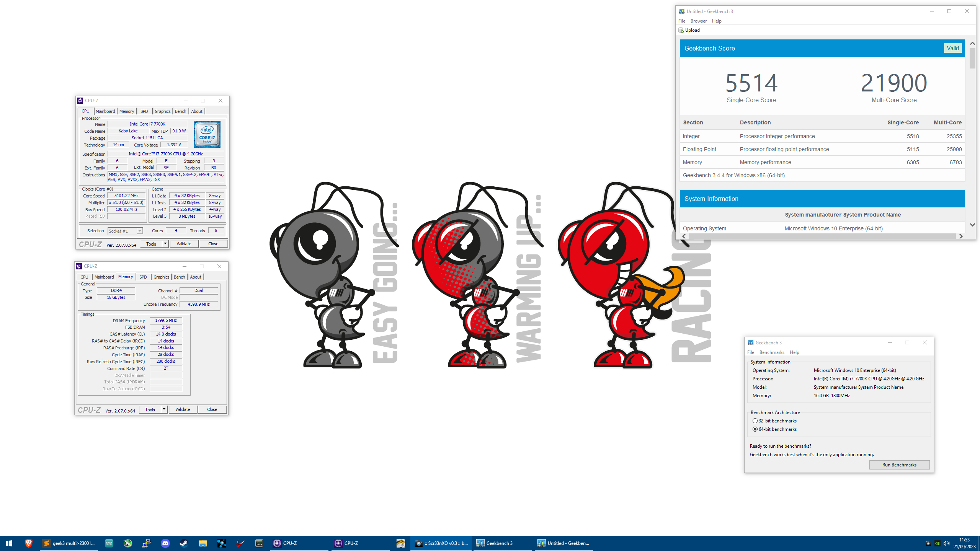
Task: Switch to the first CPU-Z taskbar button
Action: coord(299,543)
